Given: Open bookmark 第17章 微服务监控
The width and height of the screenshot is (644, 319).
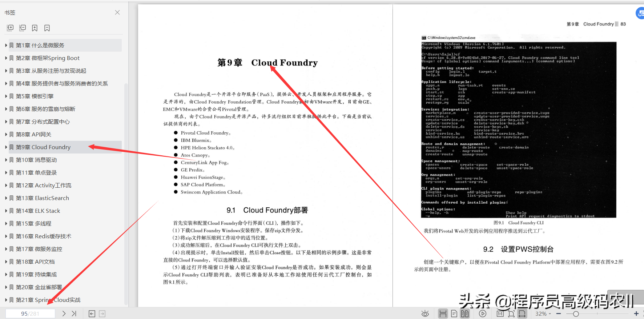Looking at the screenshot, I should pyautogui.click(x=39, y=249).
